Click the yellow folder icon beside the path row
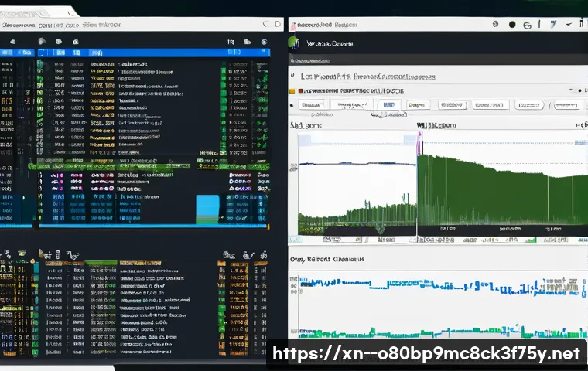Screen dimensions: 588x371 (292, 90)
